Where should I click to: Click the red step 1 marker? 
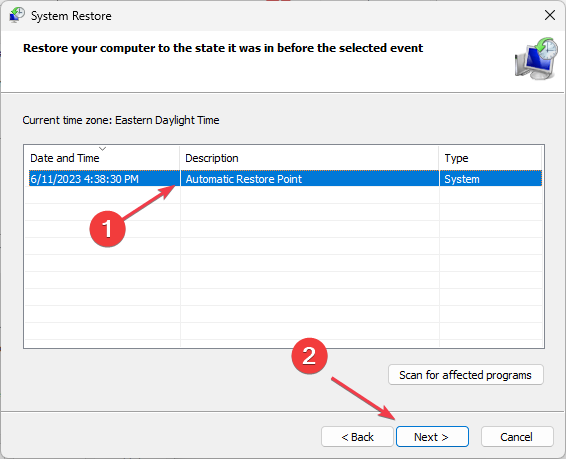click(107, 229)
